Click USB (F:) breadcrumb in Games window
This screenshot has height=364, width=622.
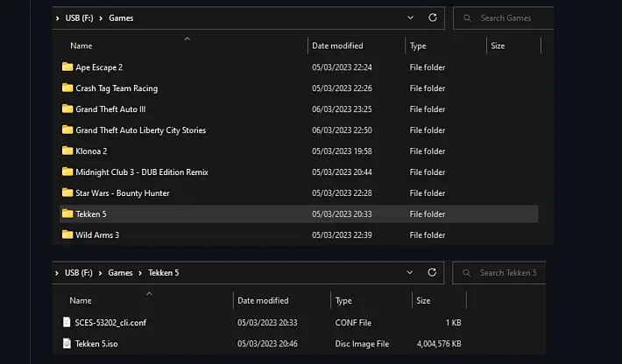coord(80,17)
